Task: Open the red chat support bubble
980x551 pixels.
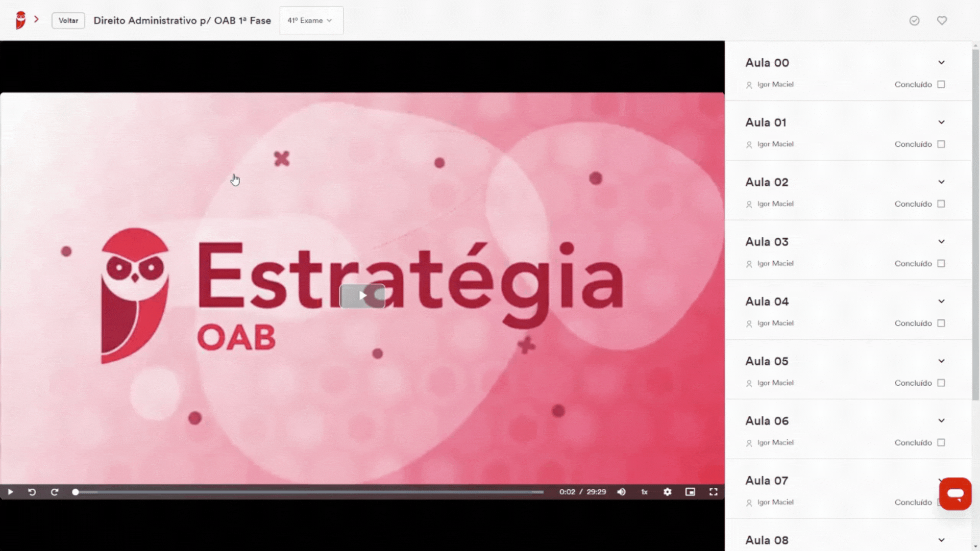Action: (955, 494)
